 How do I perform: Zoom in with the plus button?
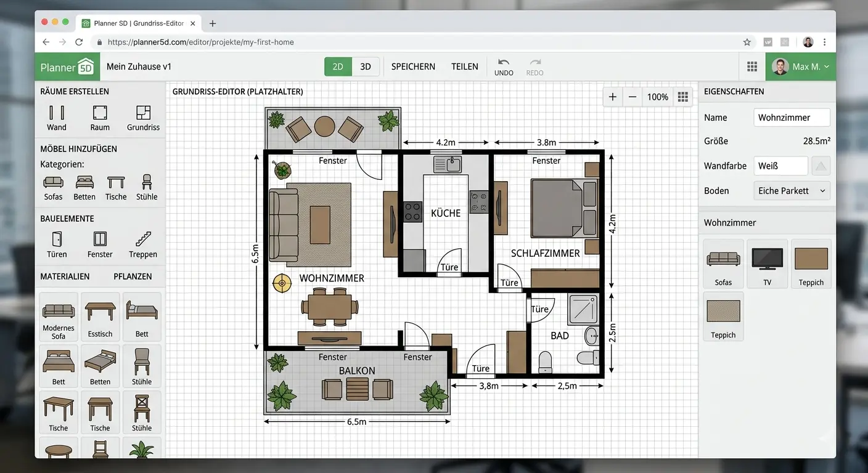[613, 97]
